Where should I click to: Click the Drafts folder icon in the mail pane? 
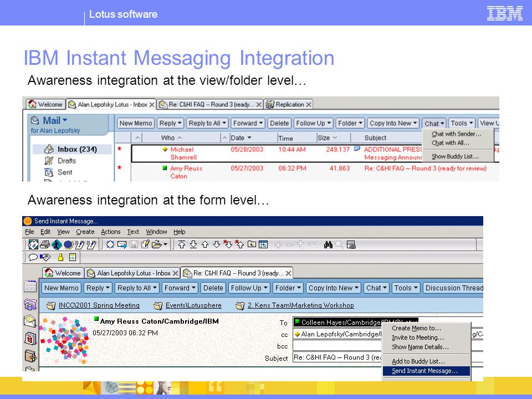[49, 161]
